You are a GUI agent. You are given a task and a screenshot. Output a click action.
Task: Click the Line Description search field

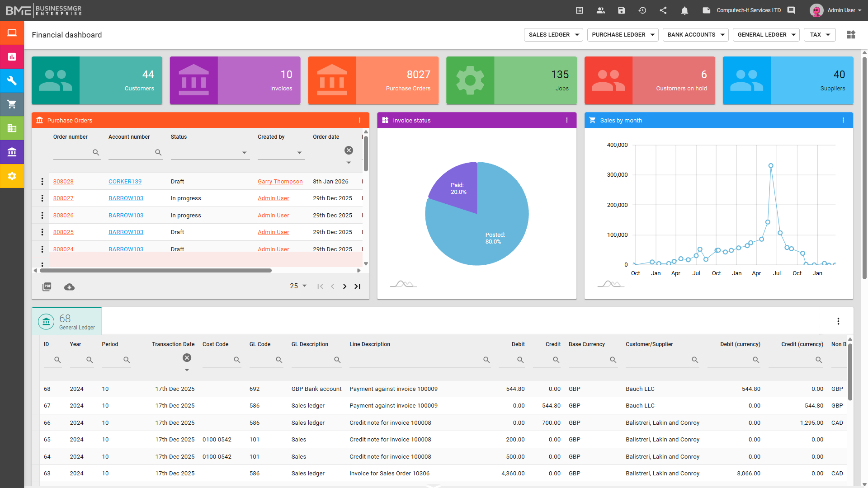(x=416, y=360)
